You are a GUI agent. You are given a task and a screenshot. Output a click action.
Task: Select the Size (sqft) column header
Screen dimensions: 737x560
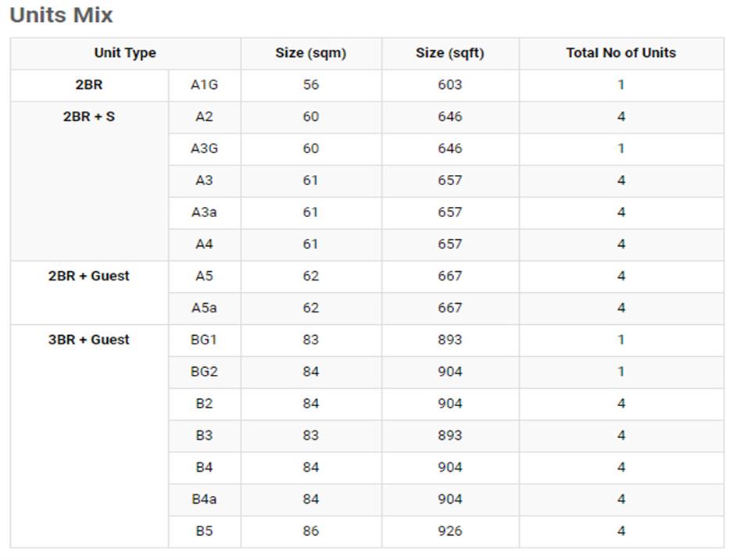point(449,53)
